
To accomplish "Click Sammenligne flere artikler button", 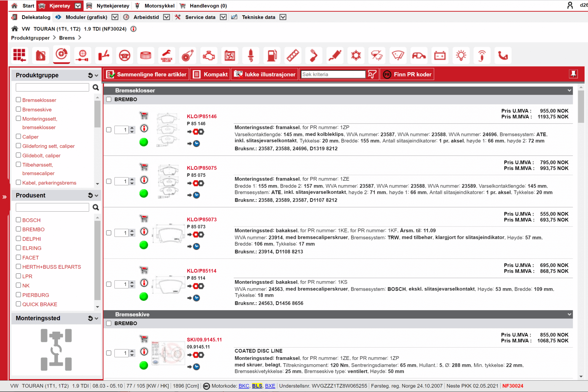I will click(x=146, y=75).
